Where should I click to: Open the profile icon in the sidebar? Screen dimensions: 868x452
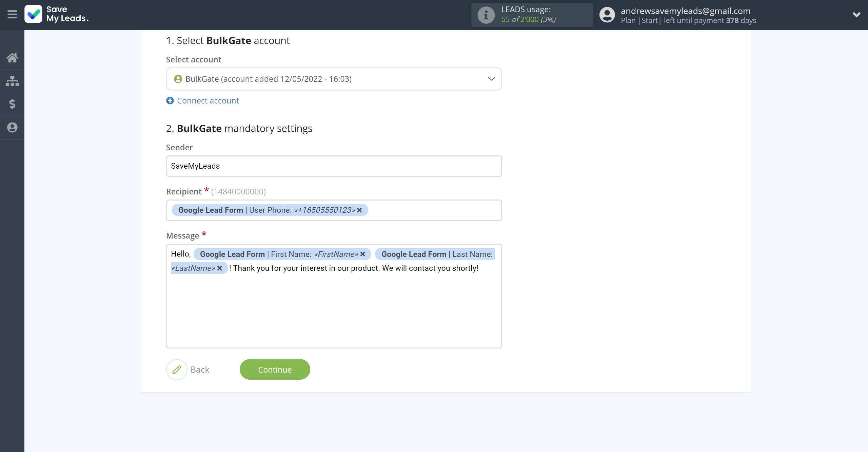[x=12, y=128]
